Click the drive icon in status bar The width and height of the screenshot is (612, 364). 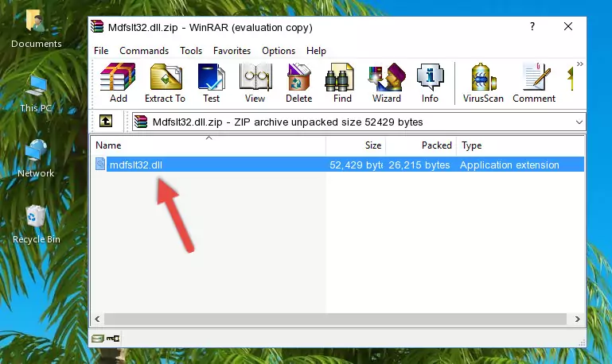98,339
